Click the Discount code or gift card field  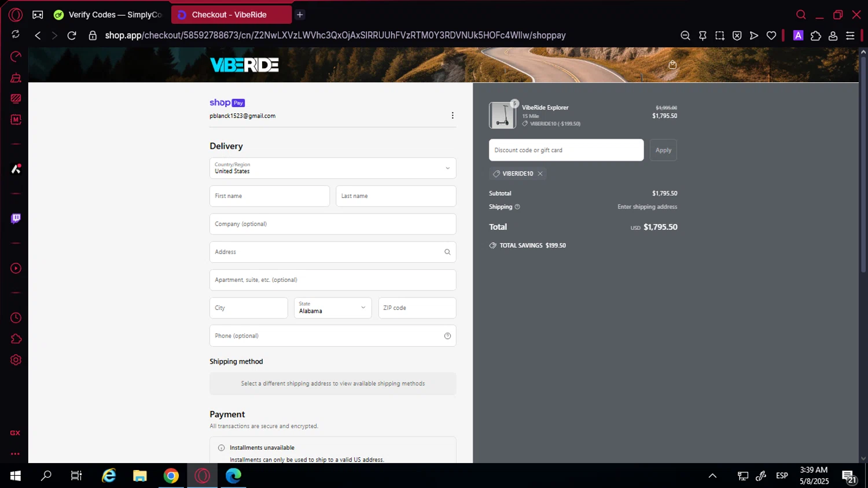[x=566, y=150]
